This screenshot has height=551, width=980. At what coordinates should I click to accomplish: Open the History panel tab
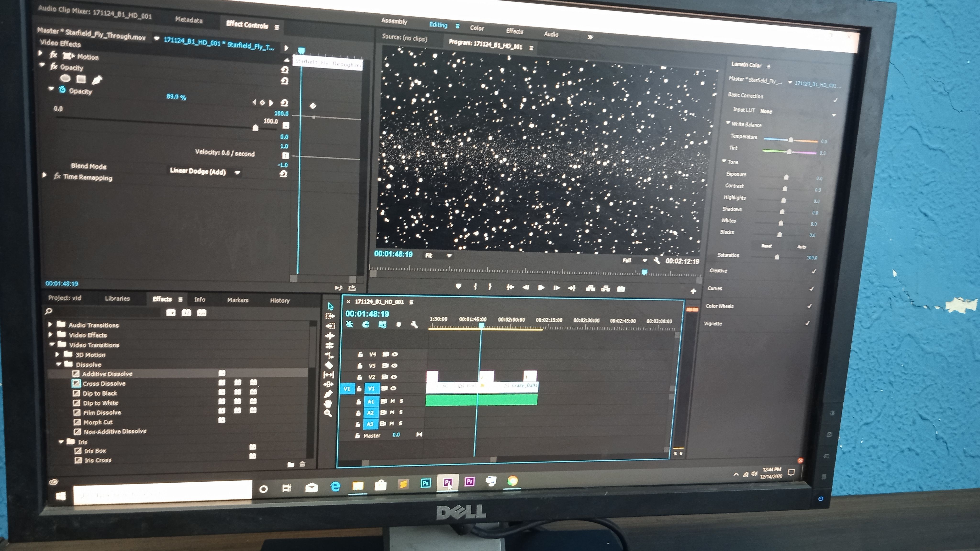coord(280,300)
